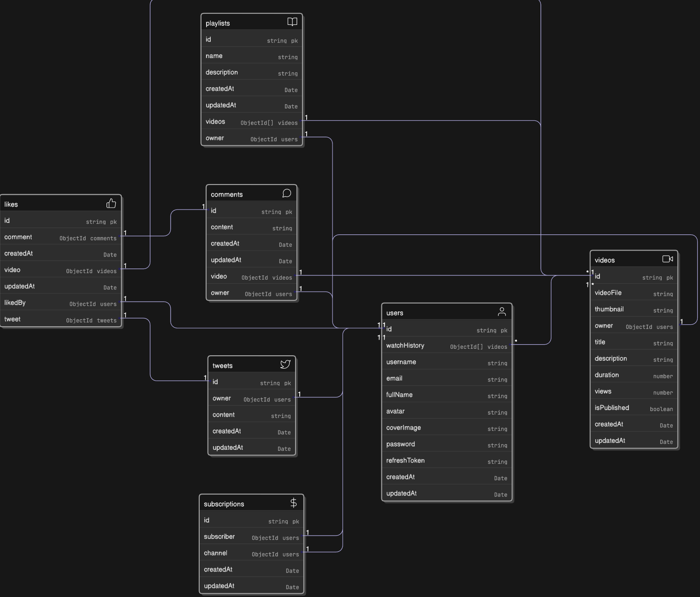The width and height of the screenshot is (700, 597).
Task: Click the dollar icon on subscriptions table
Action: 294,502
